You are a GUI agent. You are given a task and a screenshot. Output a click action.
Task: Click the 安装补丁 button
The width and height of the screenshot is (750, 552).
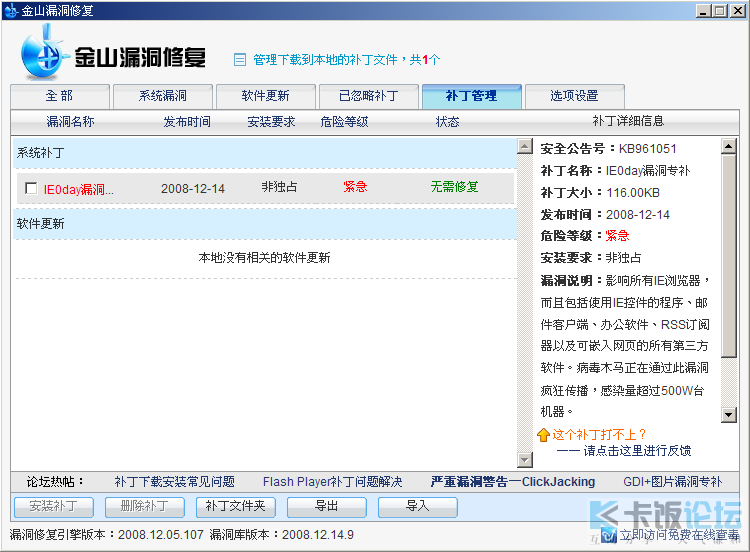point(54,507)
